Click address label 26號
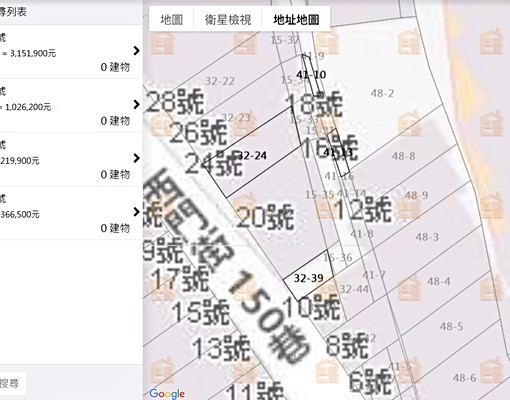Viewport: 510px width, 400px height. coord(199,133)
